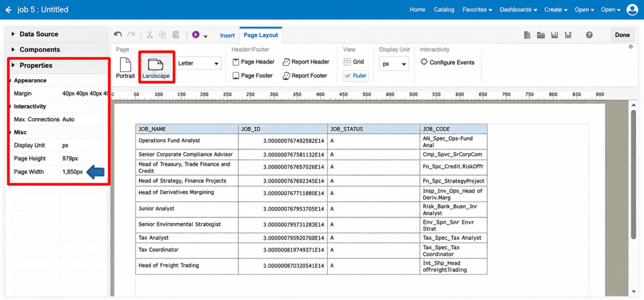Click the open folder icon
The image size is (644, 300).
541,35
